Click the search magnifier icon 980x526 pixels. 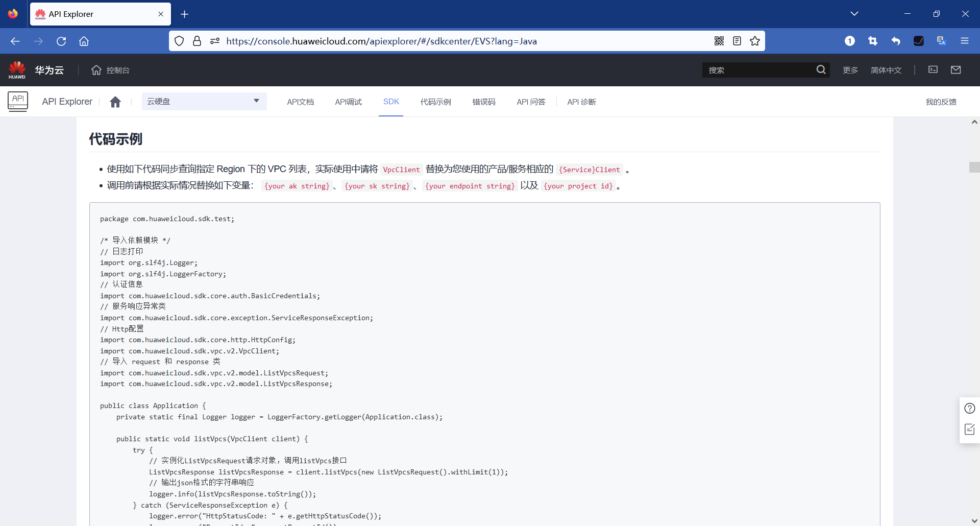pyautogui.click(x=821, y=69)
